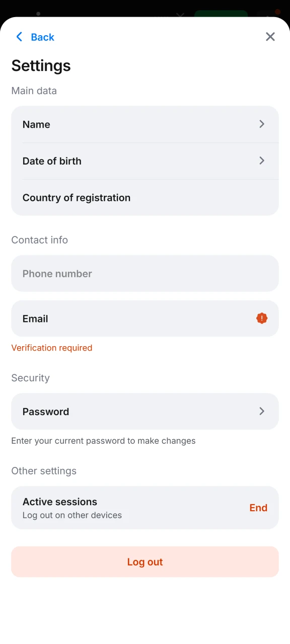
Task: Click the X to close Settings
Action: coord(270,36)
